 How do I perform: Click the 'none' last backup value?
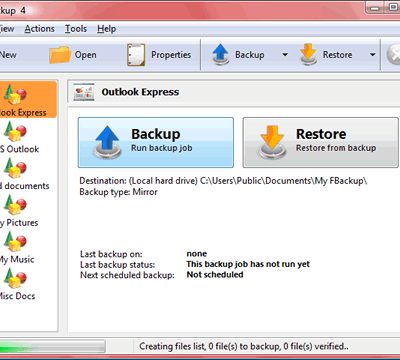tap(197, 254)
